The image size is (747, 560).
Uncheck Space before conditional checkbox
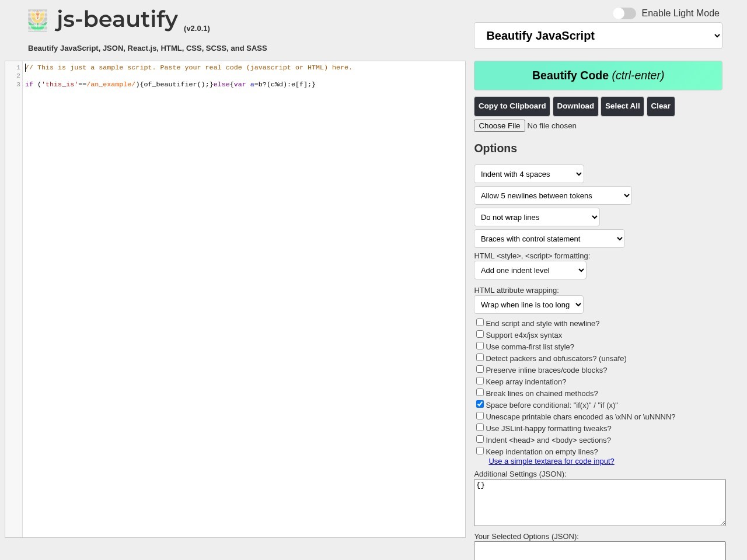(x=480, y=404)
